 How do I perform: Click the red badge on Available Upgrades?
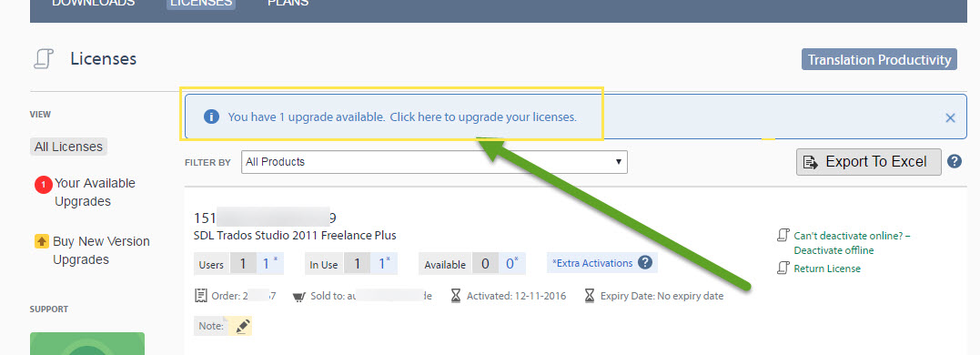43,185
